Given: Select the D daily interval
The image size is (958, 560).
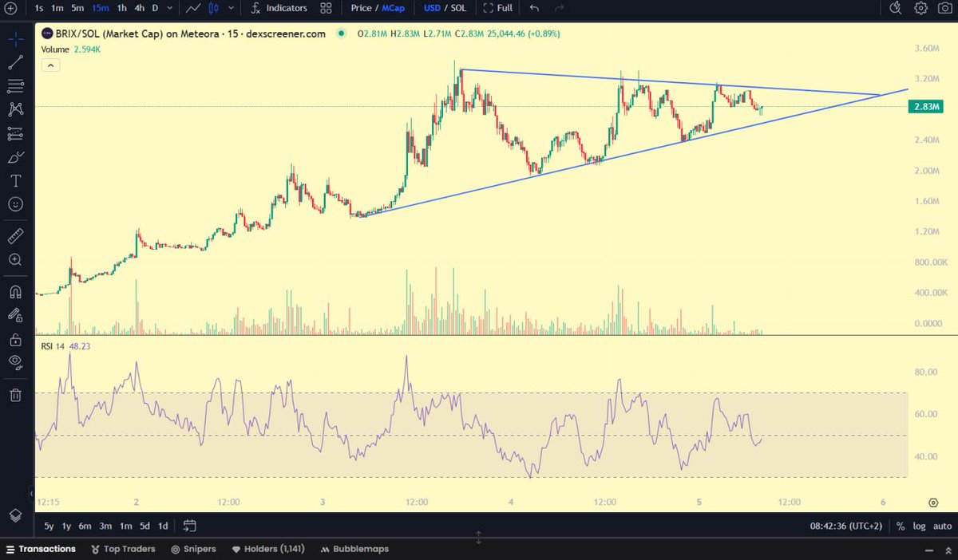Looking at the screenshot, I should point(156,8).
